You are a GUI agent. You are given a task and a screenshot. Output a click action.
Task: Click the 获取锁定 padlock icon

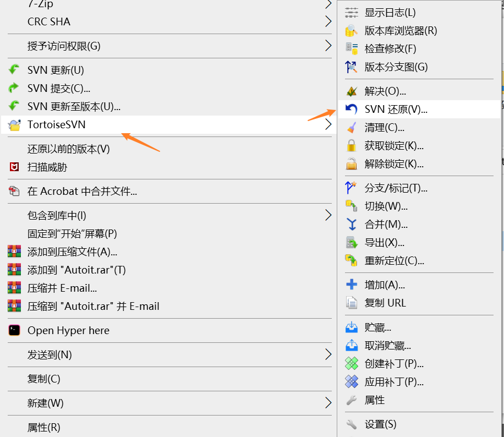tap(350, 144)
